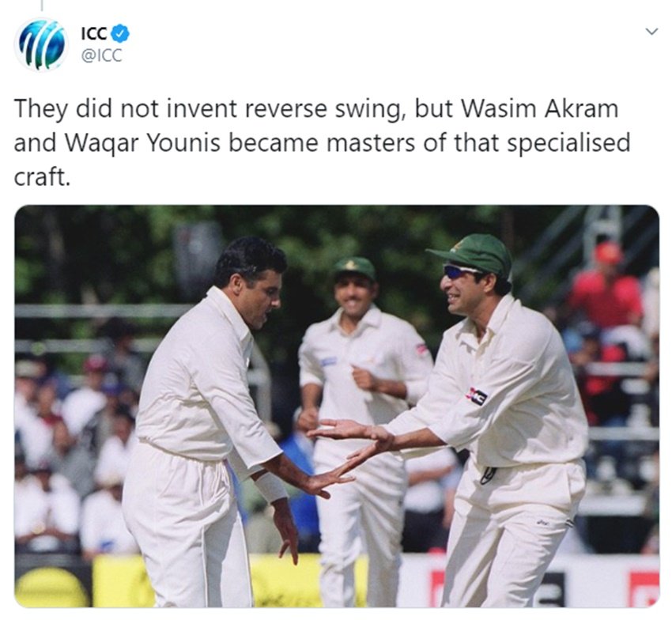Expand the tweet options chevron

pyautogui.click(x=651, y=32)
